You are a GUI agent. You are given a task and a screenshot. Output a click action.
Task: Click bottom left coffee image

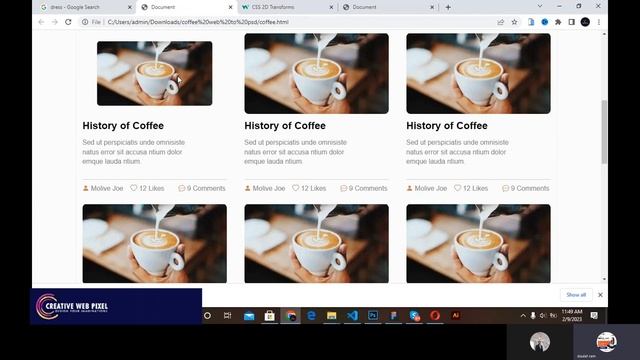[155, 244]
